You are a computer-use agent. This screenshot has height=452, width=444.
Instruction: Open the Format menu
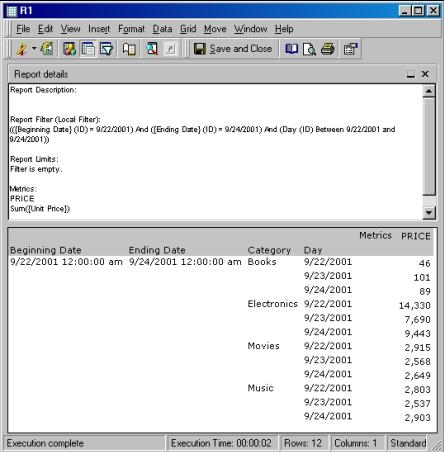[131, 29]
